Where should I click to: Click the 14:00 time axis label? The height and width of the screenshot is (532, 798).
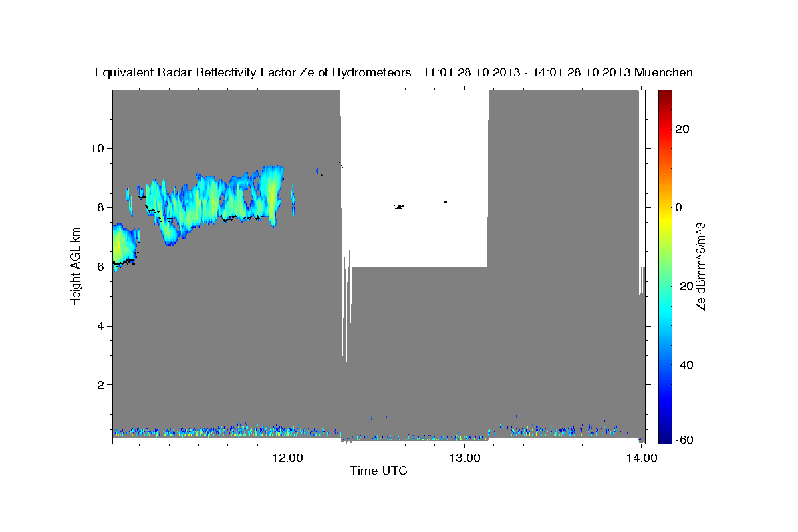(640, 458)
